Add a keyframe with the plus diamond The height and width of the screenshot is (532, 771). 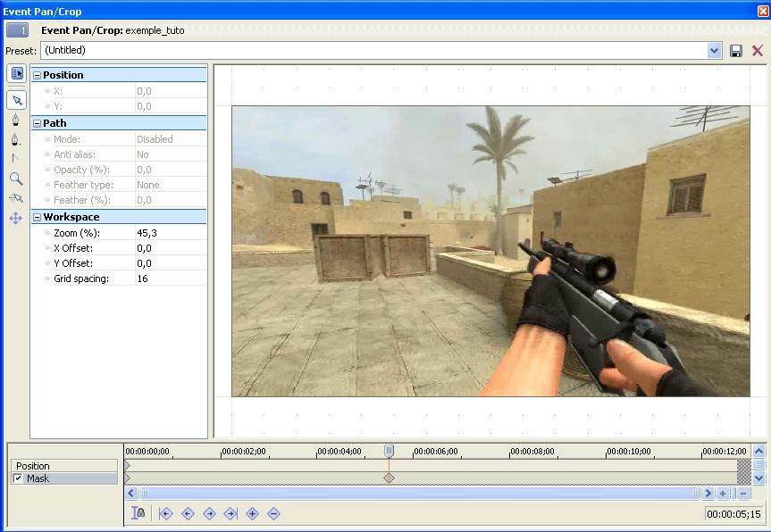(252, 514)
